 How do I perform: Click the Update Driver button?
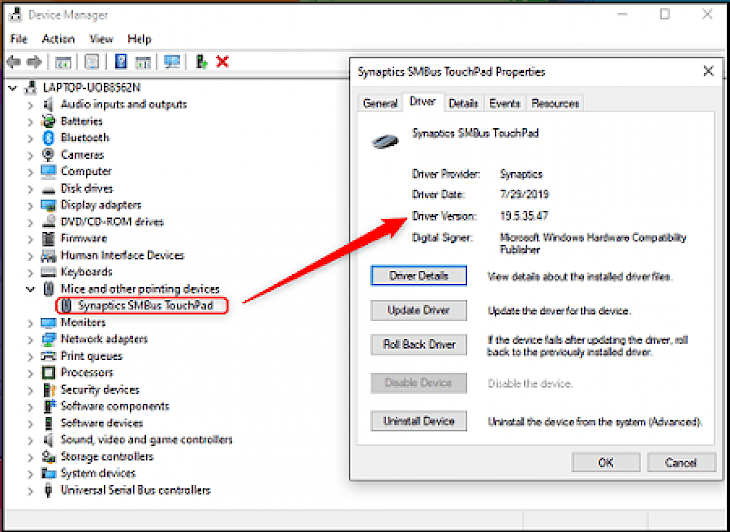tap(418, 311)
